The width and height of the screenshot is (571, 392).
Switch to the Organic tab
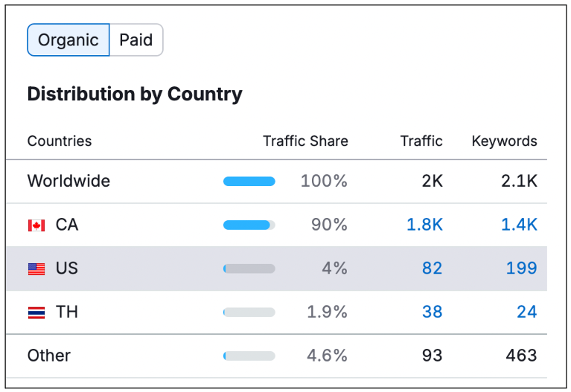coord(68,40)
